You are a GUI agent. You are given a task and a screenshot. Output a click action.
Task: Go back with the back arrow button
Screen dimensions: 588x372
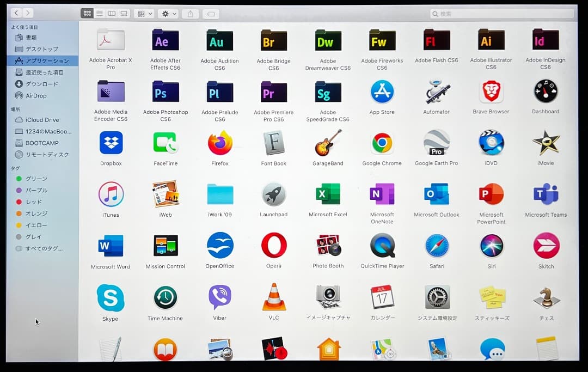click(x=16, y=13)
